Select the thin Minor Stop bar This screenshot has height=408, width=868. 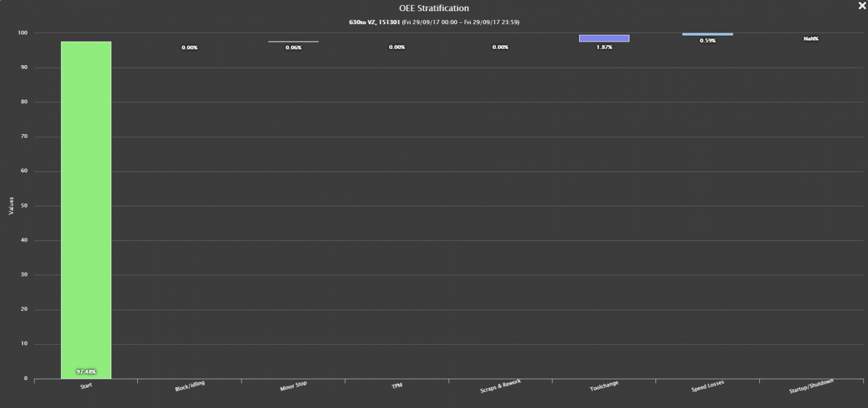click(x=293, y=42)
